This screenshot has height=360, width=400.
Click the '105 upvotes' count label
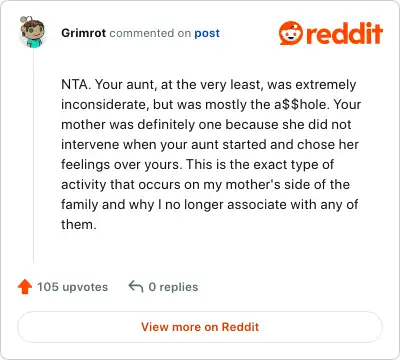pos(72,287)
